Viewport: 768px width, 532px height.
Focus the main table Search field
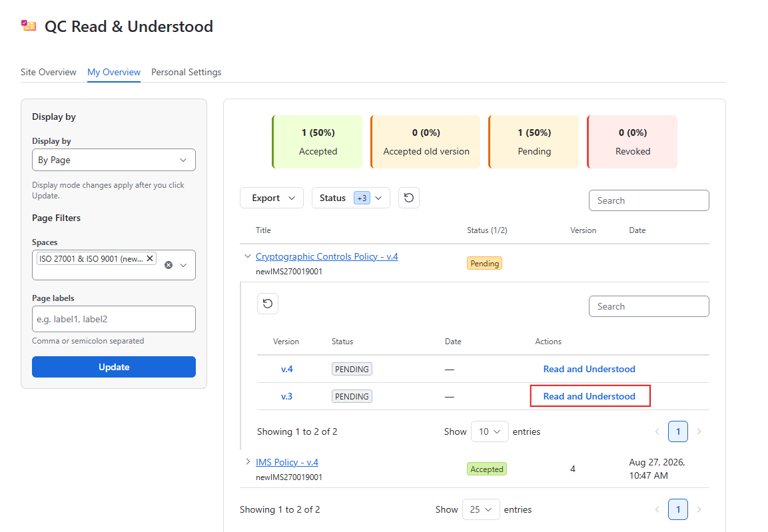[649, 200]
